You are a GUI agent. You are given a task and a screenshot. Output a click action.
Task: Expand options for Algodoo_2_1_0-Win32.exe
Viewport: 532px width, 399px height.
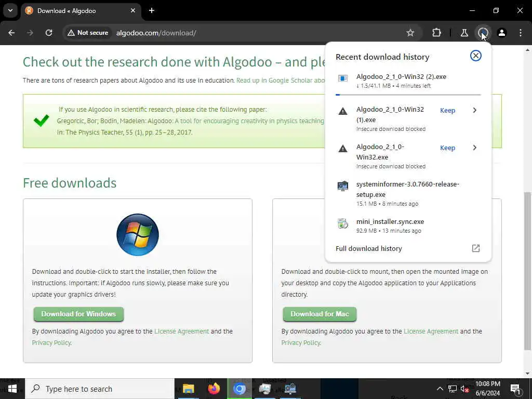[x=475, y=148]
